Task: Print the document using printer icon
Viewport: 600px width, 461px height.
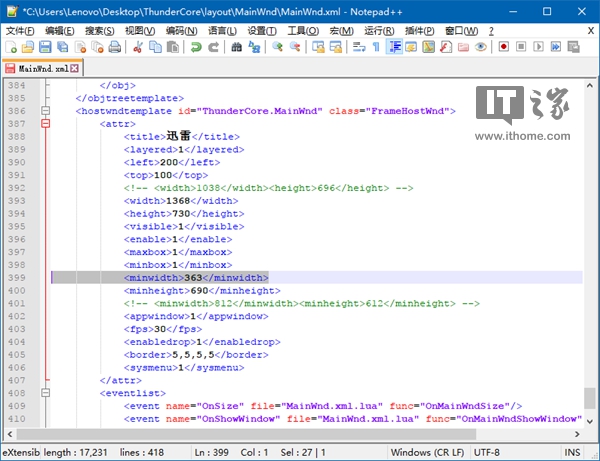Action: pos(114,47)
